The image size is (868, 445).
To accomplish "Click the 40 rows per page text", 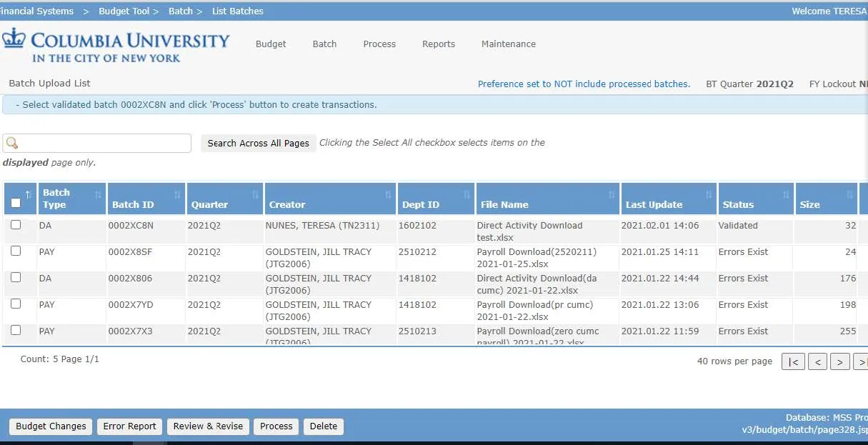I will (x=734, y=361).
